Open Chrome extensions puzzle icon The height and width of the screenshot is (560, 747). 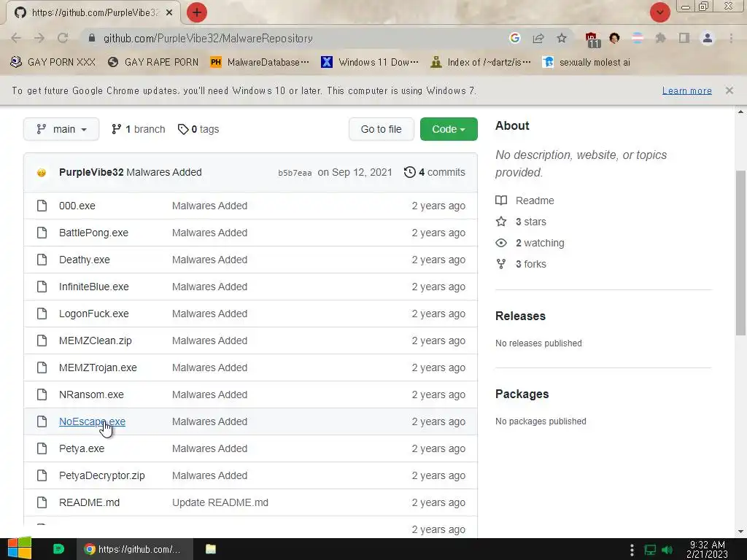pyautogui.click(x=660, y=38)
